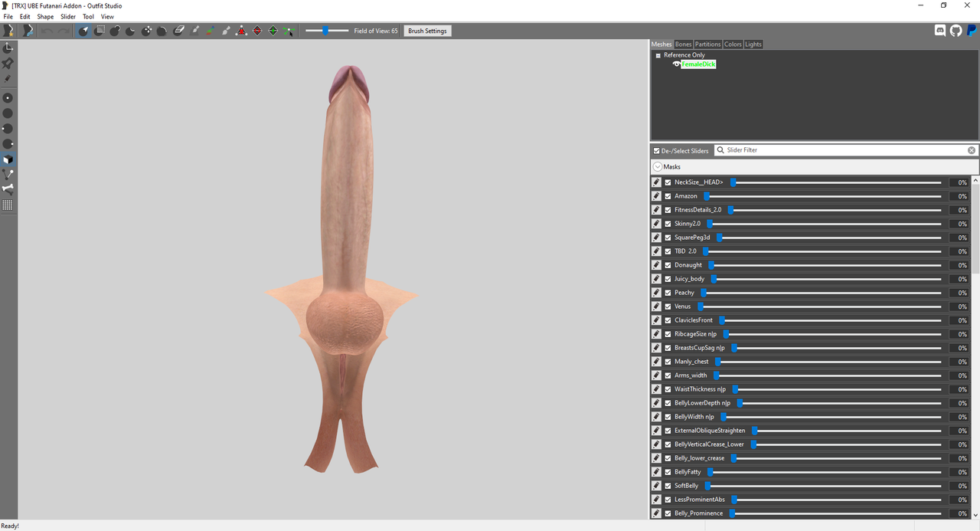The height and width of the screenshot is (531, 980).
Task: Select the Color paint brush
Action: pos(210,31)
